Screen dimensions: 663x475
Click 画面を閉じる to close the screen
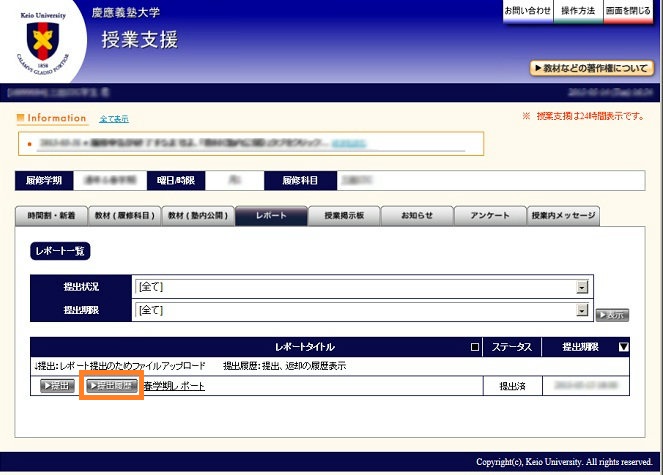click(x=628, y=11)
